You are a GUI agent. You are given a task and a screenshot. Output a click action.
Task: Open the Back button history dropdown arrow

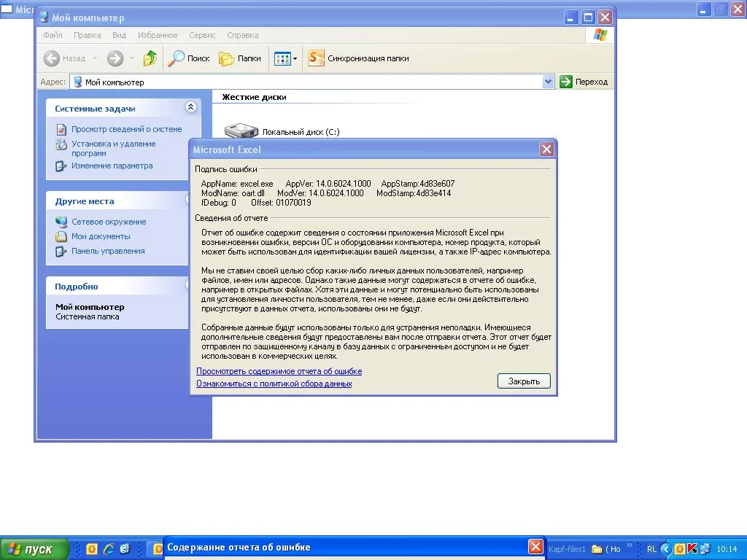[x=95, y=58]
